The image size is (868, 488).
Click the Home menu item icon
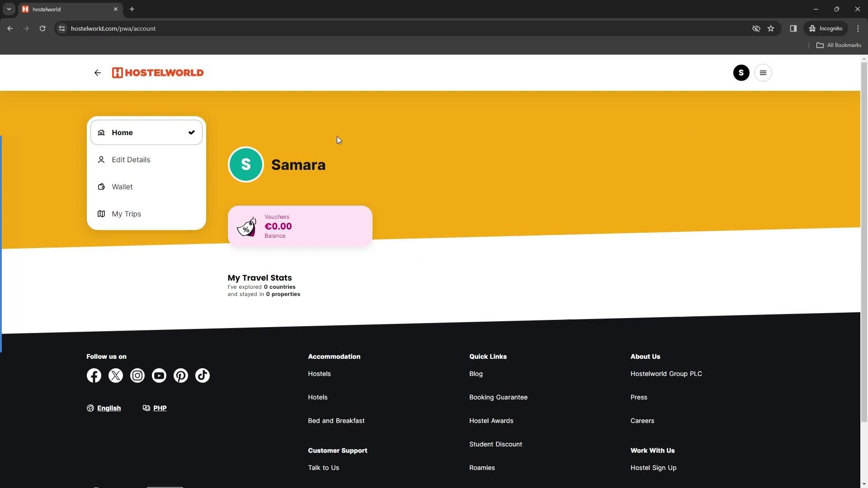pos(101,132)
